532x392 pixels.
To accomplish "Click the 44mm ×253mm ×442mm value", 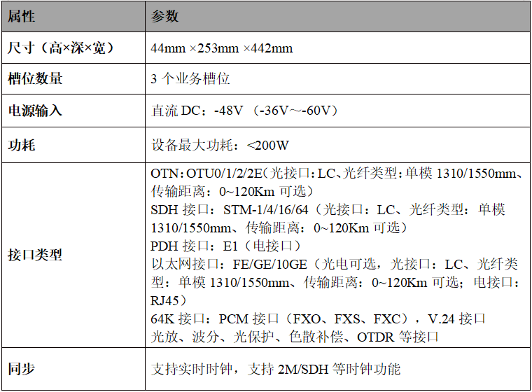I will 222,48.
